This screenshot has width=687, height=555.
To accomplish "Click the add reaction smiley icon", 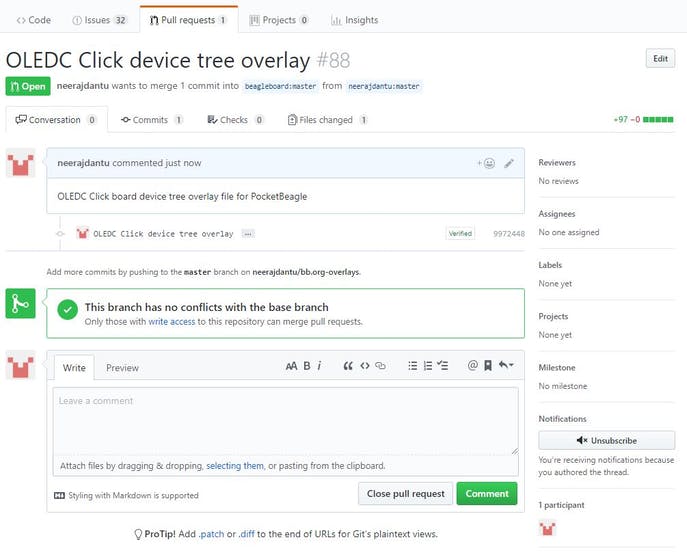I will pos(486,163).
